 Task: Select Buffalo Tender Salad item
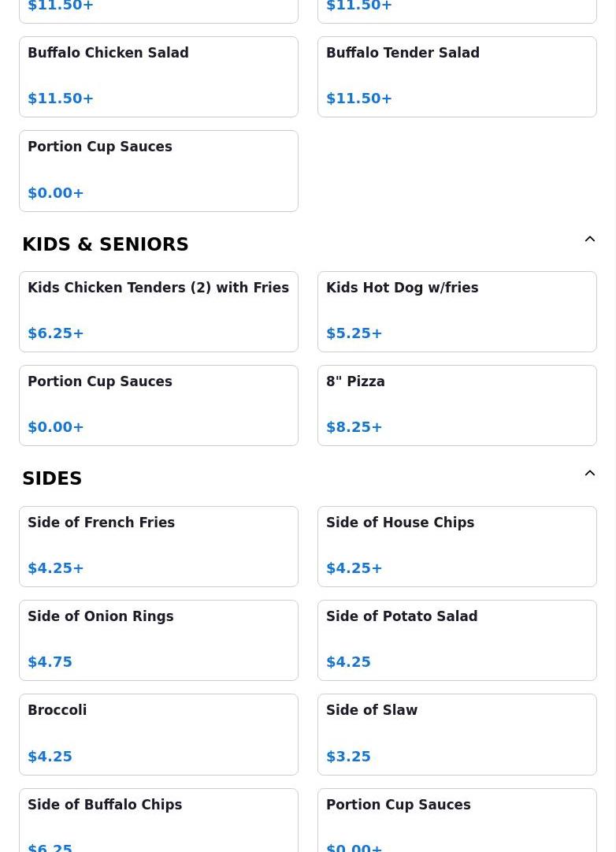coord(457,76)
